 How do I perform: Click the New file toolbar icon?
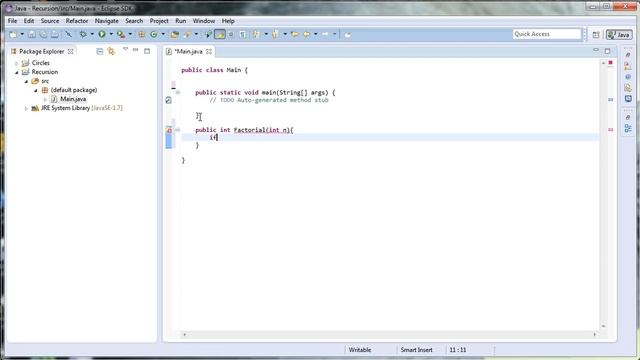click(x=13, y=35)
